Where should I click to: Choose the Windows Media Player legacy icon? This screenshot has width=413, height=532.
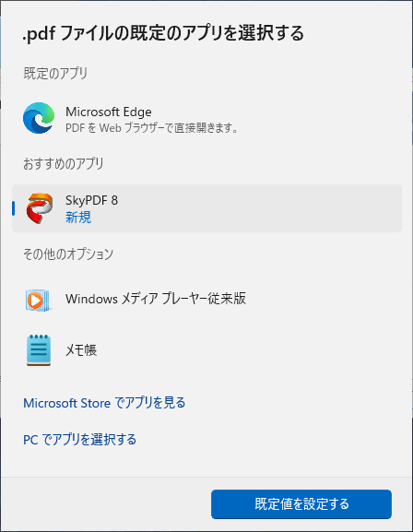[39, 301]
